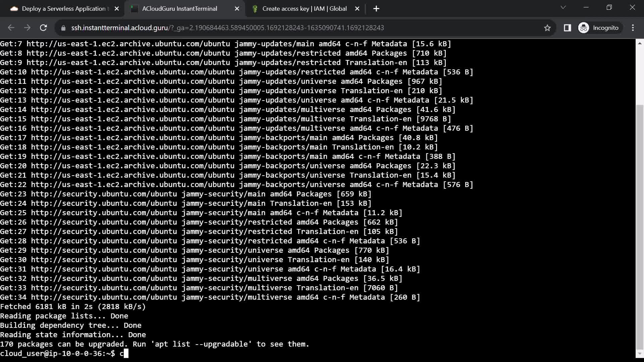Screen dimensions: 644x362
Task: Switch to Deploy a Serverless Application tab
Action: click(64, 9)
